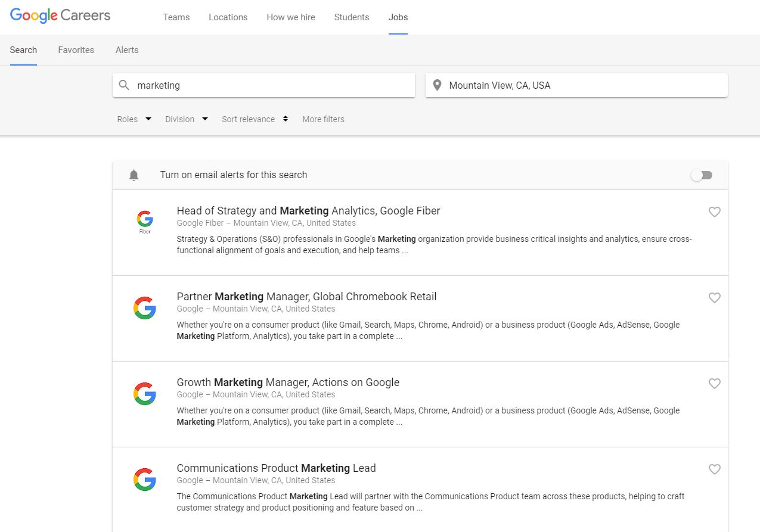Click the Mountain View location input field
This screenshot has height=532, width=760.
click(576, 85)
